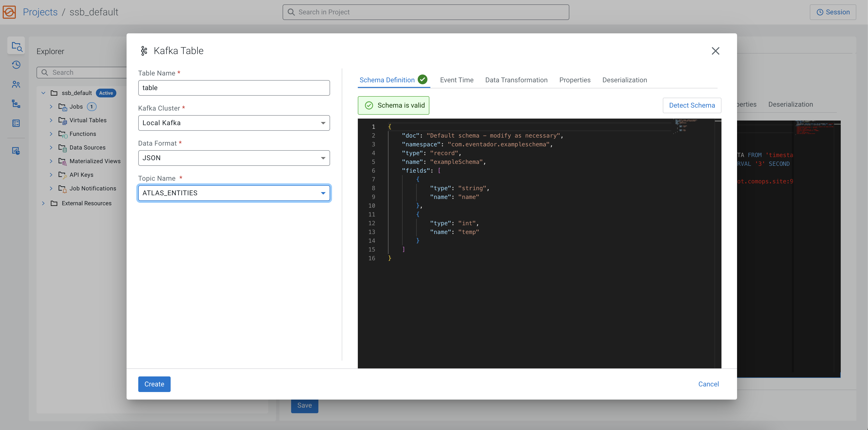Collapse the ssb_default project node
The image size is (868, 430).
[x=44, y=93]
